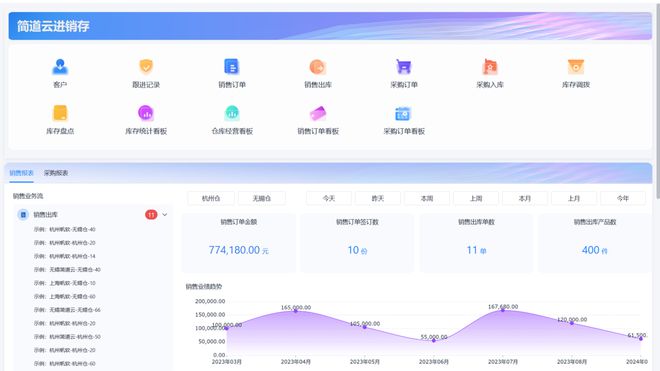
Task: Switch to the 采购报表 tab
Action: coord(56,173)
